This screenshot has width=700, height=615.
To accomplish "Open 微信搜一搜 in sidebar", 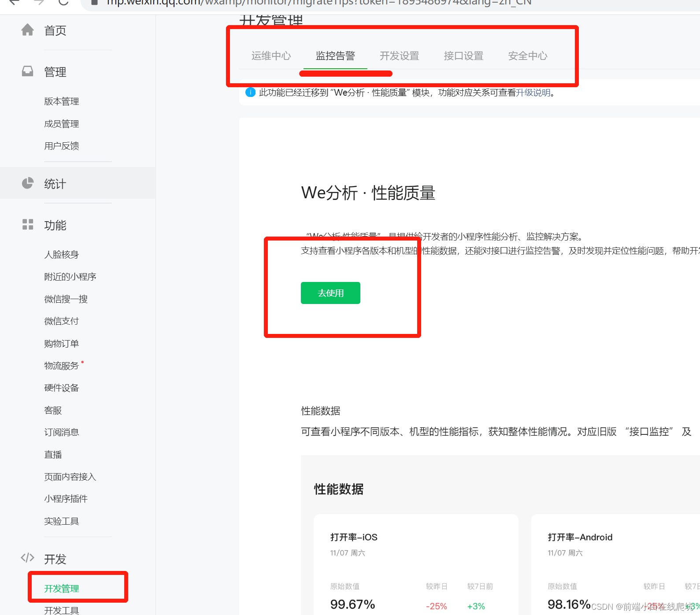I will pyautogui.click(x=66, y=299).
